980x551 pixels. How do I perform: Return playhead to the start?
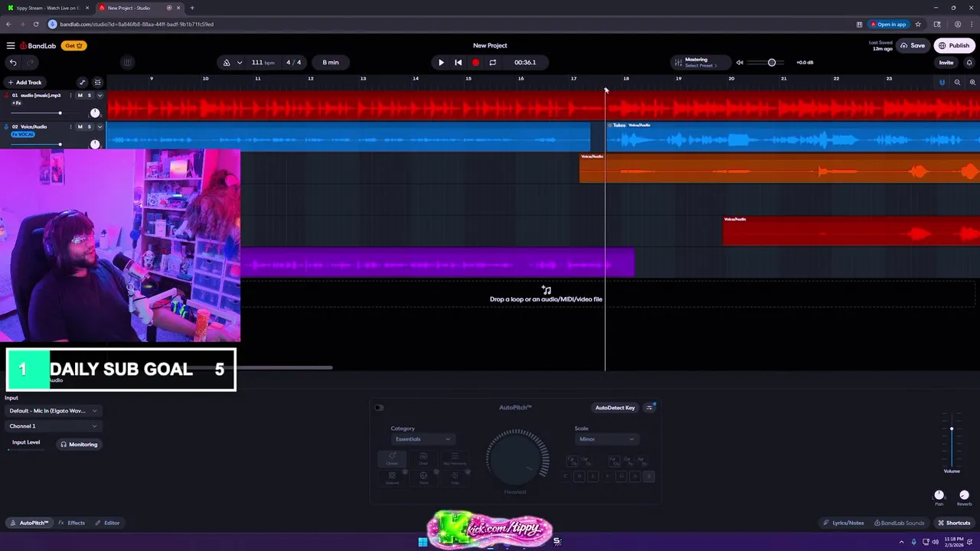[x=458, y=62]
